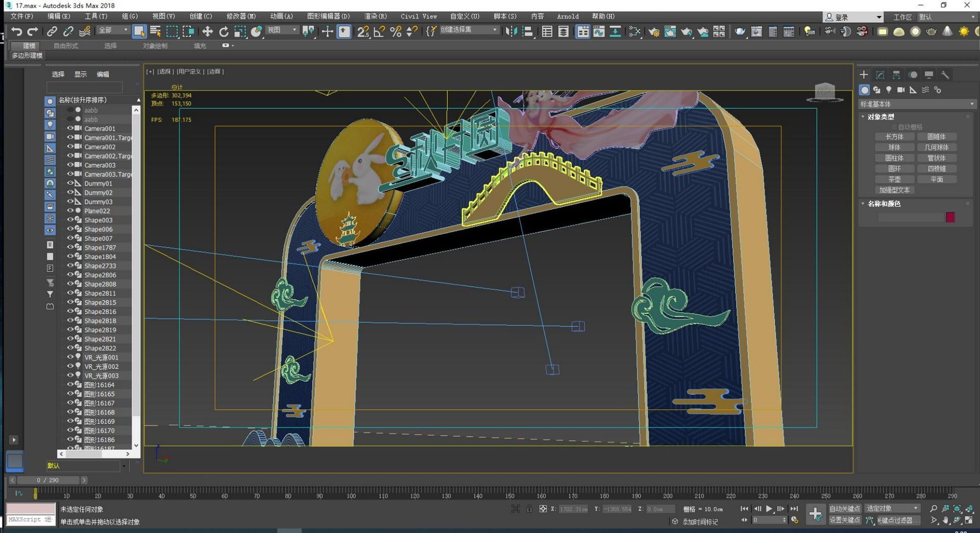
Task: Collapse the 对象类型 rollout
Action: (880, 117)
